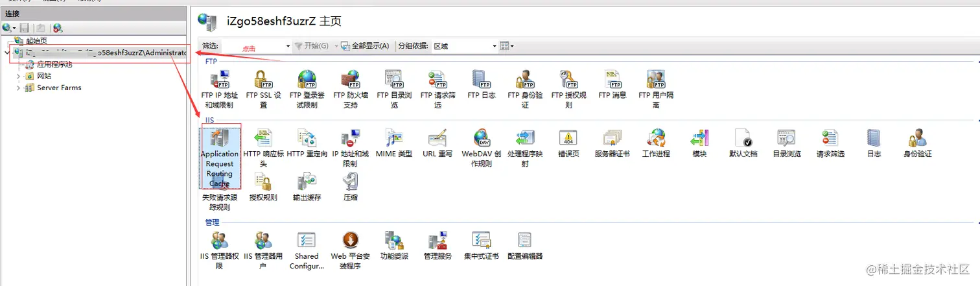Viewport: 980px width, 286px height.
Task: Open the create-connection globe dropdown
Action: pos(9,28)
